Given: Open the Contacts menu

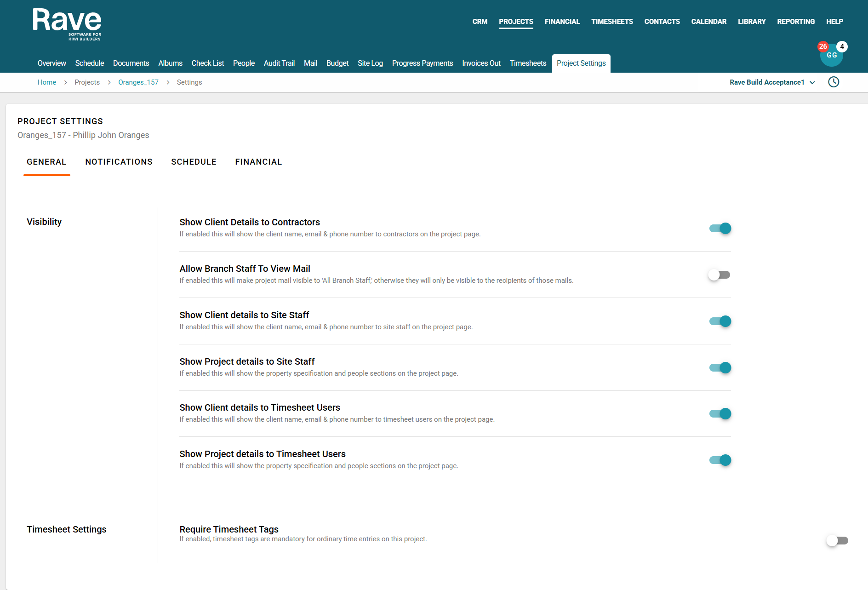Looking at the screenshot, I should [x=662, y=22].
